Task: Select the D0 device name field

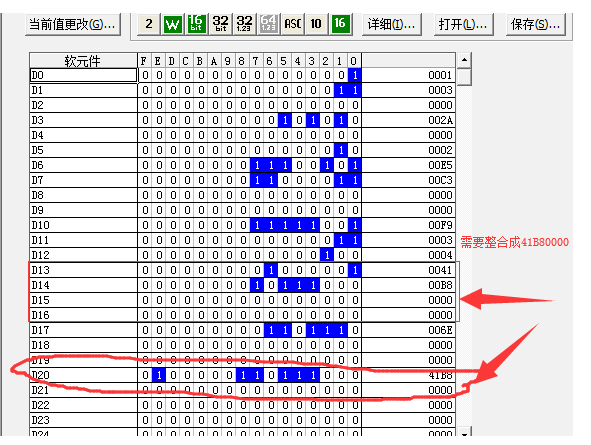Action: tap(83, 75)
